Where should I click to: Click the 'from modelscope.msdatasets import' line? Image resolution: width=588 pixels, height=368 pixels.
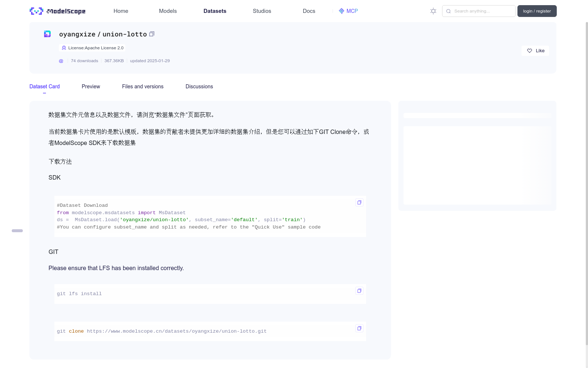[x=121, y=213]
